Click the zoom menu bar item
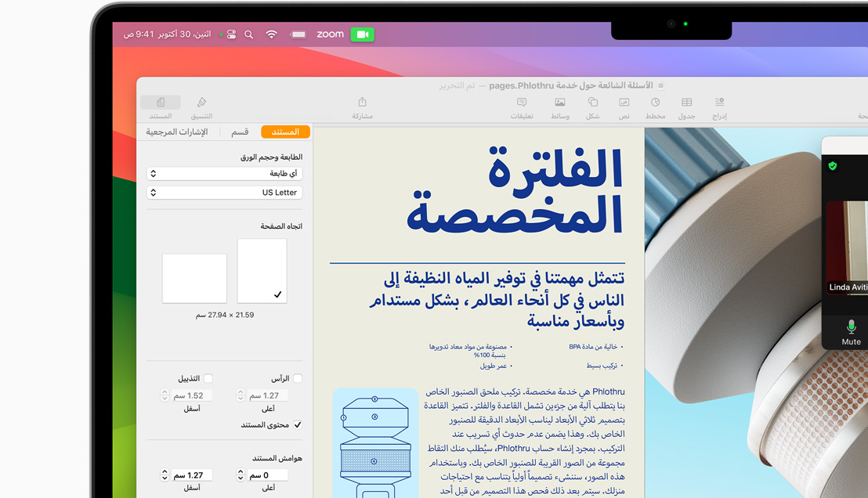 point(331,34)
